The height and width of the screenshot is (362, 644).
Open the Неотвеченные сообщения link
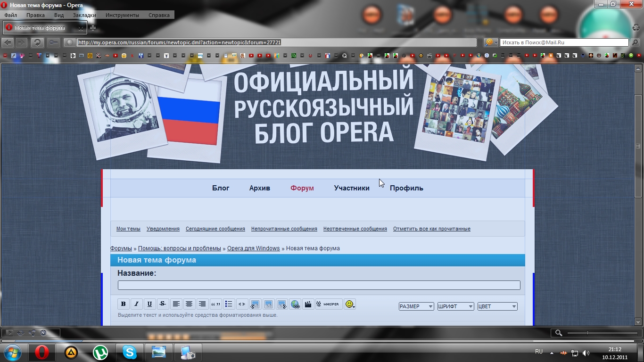coord(355,229)
